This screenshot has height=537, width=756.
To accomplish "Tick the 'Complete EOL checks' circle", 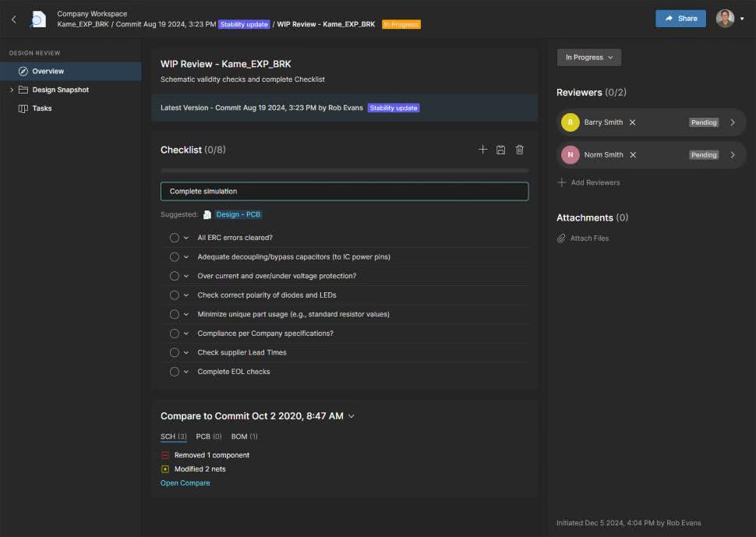I will click(x=175, y=372).
